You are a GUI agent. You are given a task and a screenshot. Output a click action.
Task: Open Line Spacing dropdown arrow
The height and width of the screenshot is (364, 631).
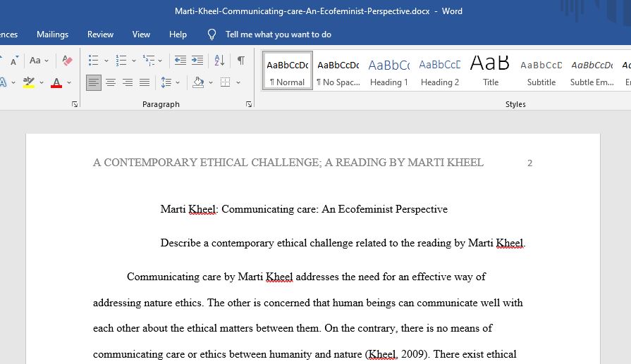[x=178, y=83]
